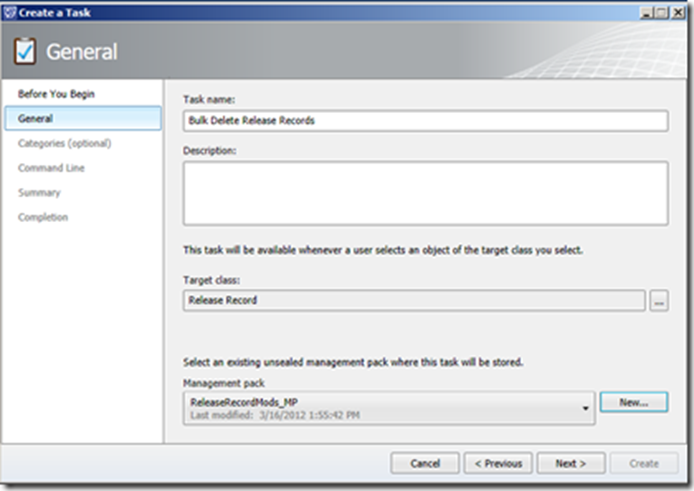Image resolution: width=694 pixels, height=491 pixels.
Task: Click the General clipboard checkmark icon
Action: pyautogui.click(x=25, y=51)
